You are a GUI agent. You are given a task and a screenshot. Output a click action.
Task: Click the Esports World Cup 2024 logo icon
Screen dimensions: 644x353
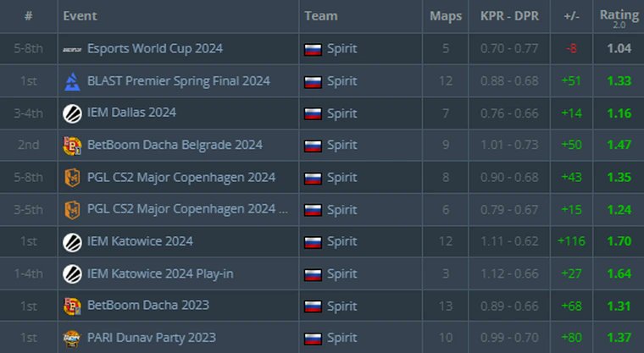pyautogui.click(x=72, y=49)
